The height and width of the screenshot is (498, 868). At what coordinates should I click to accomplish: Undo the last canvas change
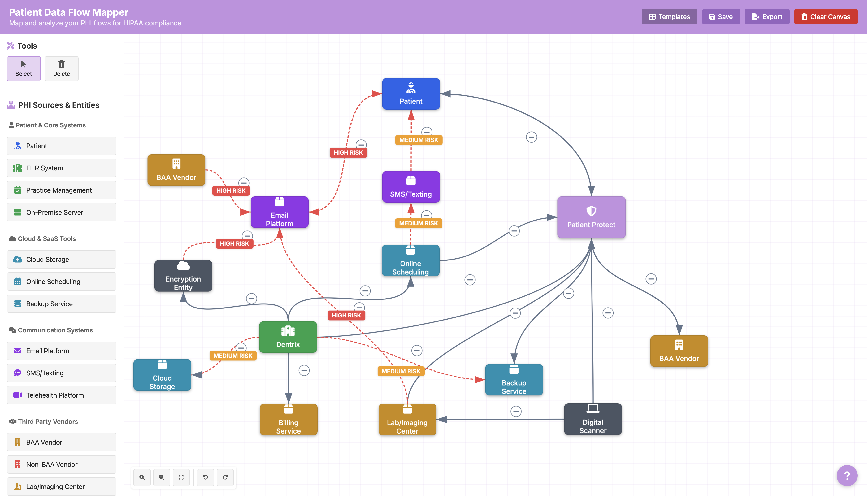pos(206,477)
